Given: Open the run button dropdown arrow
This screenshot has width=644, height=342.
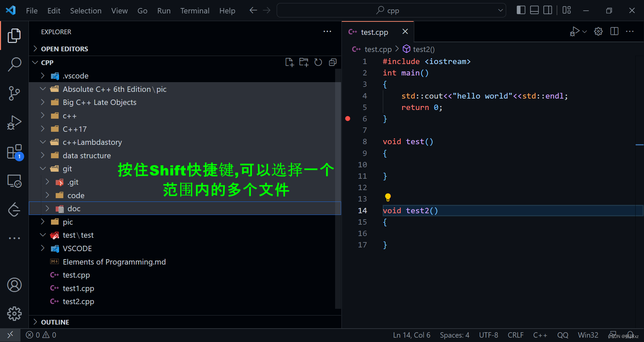Looking at the screenshot, I should [585, 32].
